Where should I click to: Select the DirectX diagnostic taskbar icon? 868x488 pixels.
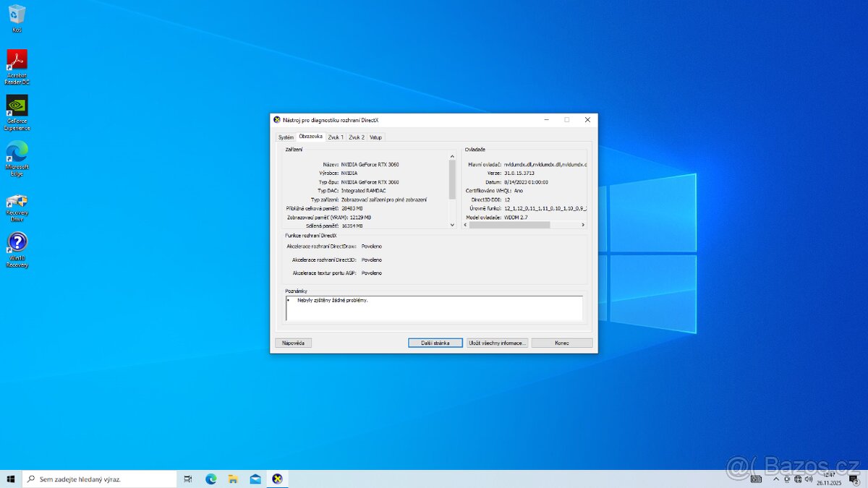(278, 478)
